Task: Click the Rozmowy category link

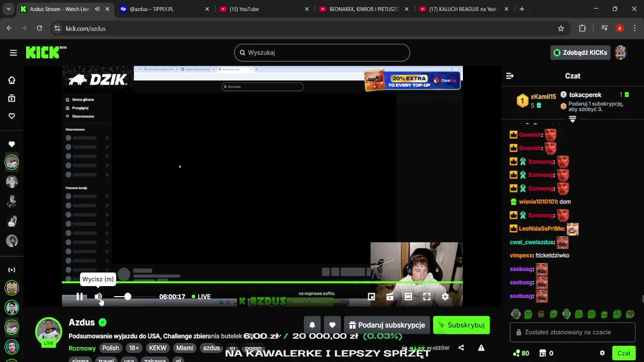Action: 82,348
